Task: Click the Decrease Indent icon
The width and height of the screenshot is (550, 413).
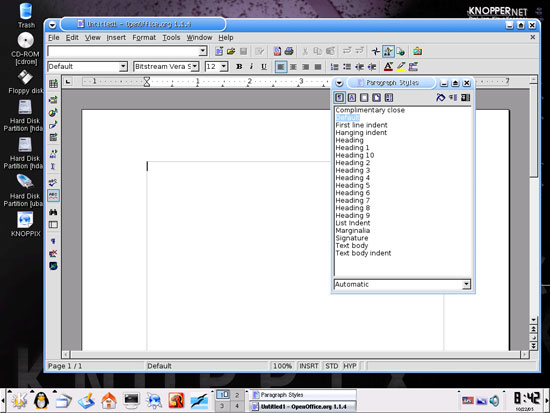Action: [359, 67]
